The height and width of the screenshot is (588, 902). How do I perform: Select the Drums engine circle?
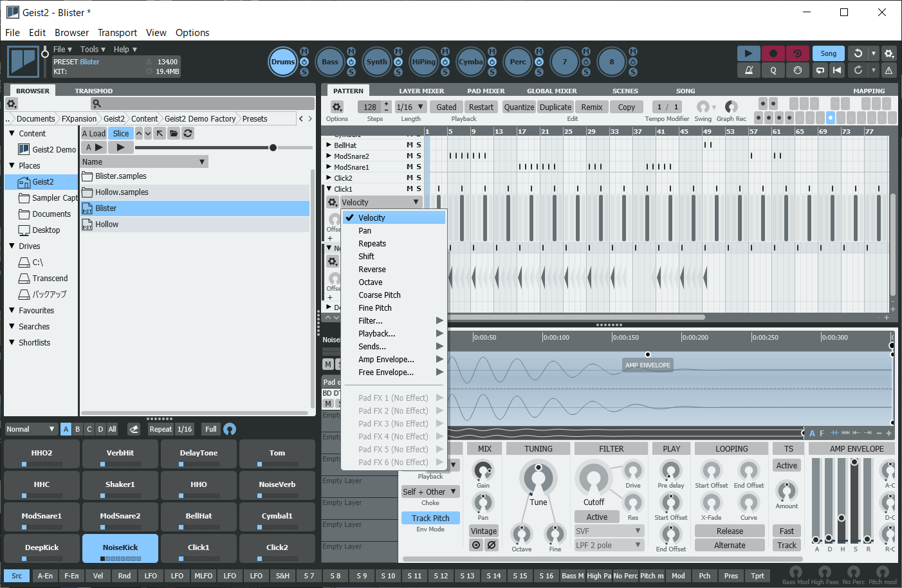coord(283,62)
